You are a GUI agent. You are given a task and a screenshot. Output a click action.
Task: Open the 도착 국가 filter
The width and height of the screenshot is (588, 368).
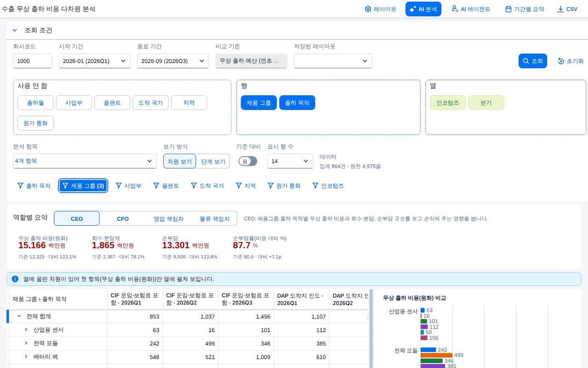point(207,186)
